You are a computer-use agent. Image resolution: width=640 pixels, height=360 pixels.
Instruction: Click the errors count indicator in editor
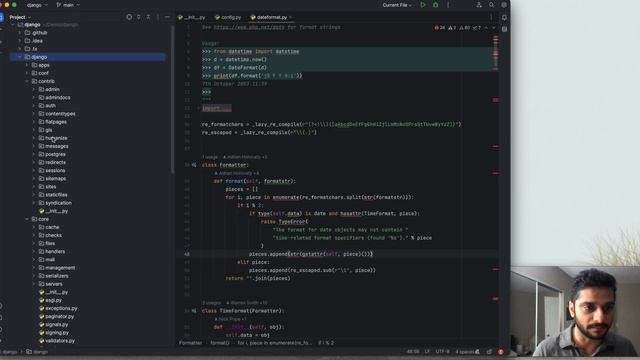tap(440, 28)
